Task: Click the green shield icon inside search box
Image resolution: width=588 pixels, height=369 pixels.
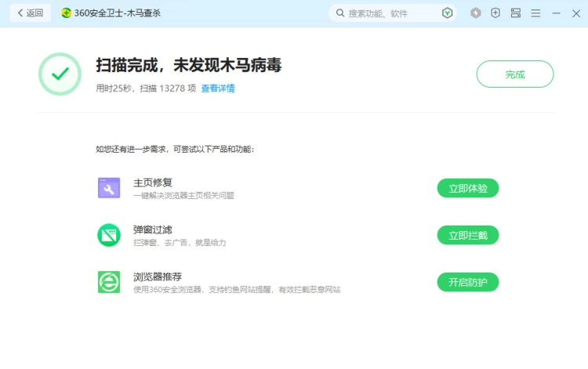Action: click(x=448, y=13)
